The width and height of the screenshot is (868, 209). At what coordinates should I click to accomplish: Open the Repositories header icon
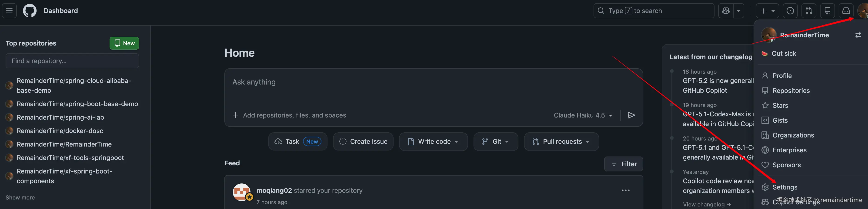coord(827,11)
